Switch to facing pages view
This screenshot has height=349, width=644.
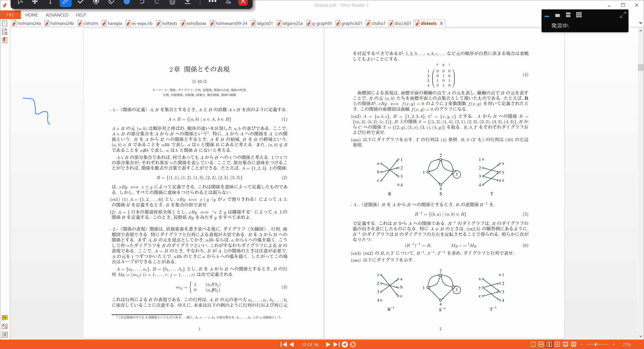tap(549, 344)
